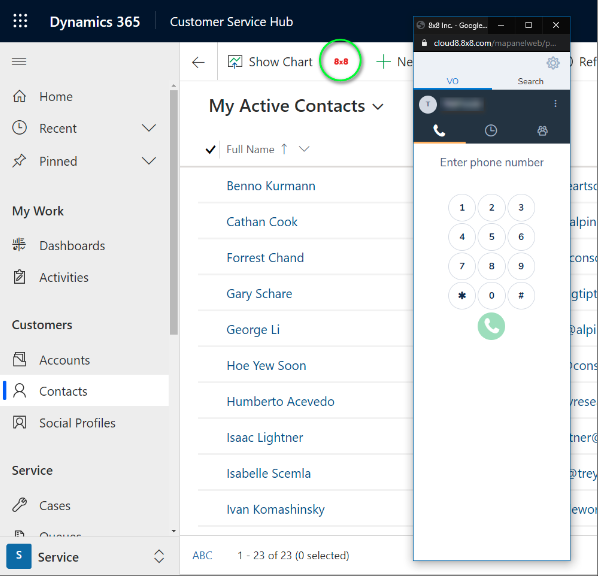Viewport: 599px width, 579px height.
Task: Open contact Isaac Lightner
Action: tap(265, 437)
